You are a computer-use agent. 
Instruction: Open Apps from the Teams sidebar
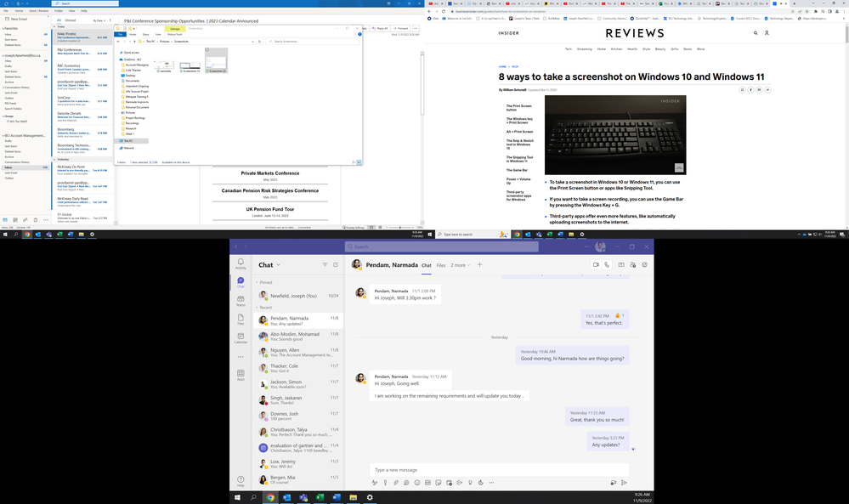point(241,374)
